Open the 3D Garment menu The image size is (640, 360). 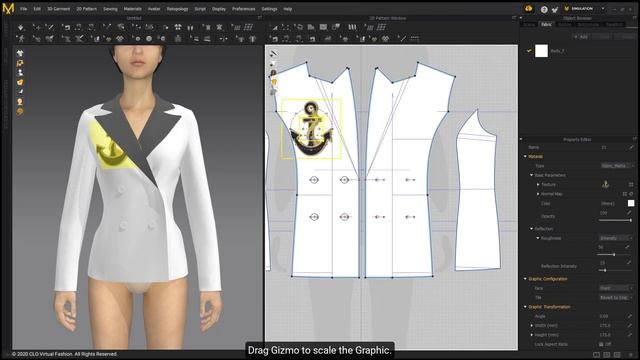pos(58,9)
